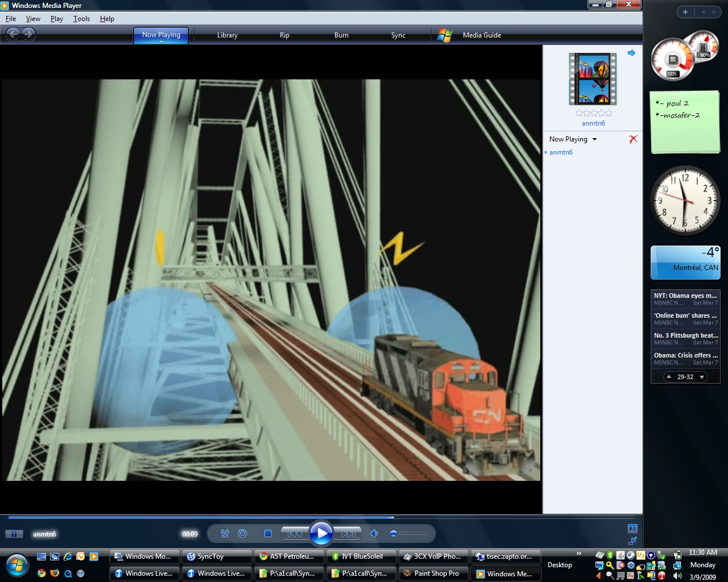Screen dimensions: 728x582
Task: Toggle repeat mode on
Action: coord(242,534)
